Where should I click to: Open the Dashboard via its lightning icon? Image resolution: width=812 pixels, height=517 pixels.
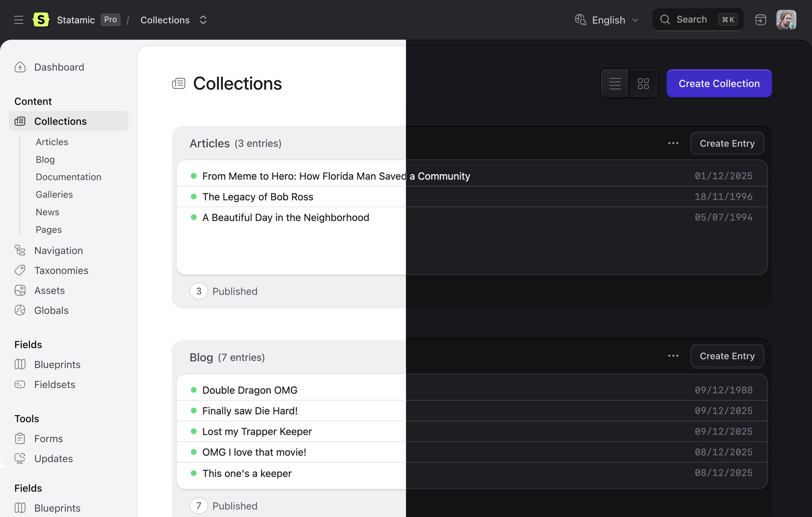(20, 67)
